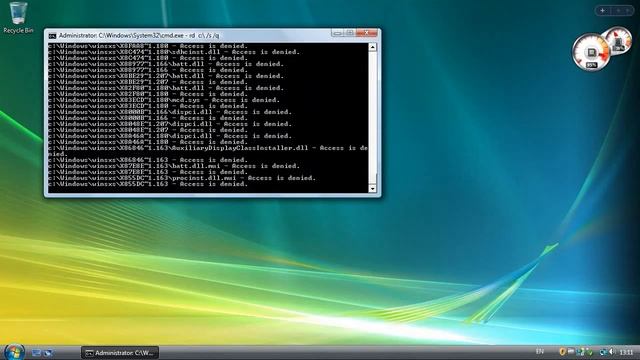
Task: Add a gadget using the sidebar plus button
Action: 602,11
